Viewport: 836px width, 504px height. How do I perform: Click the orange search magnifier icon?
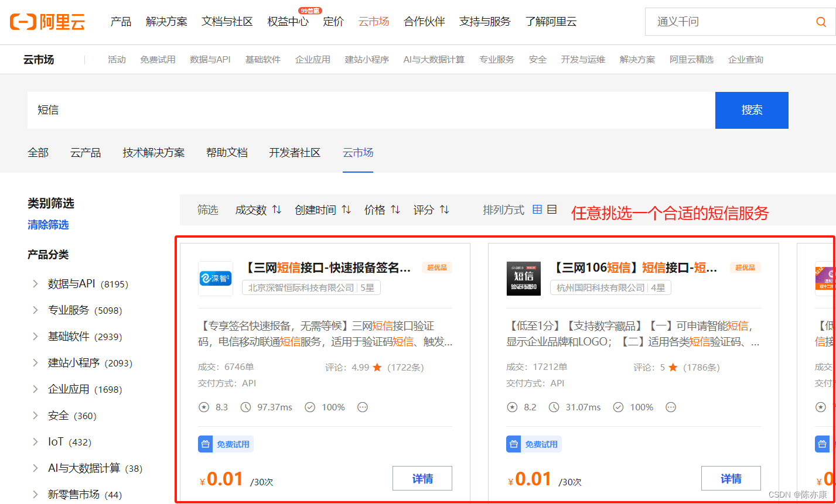[x=821, y=22]
